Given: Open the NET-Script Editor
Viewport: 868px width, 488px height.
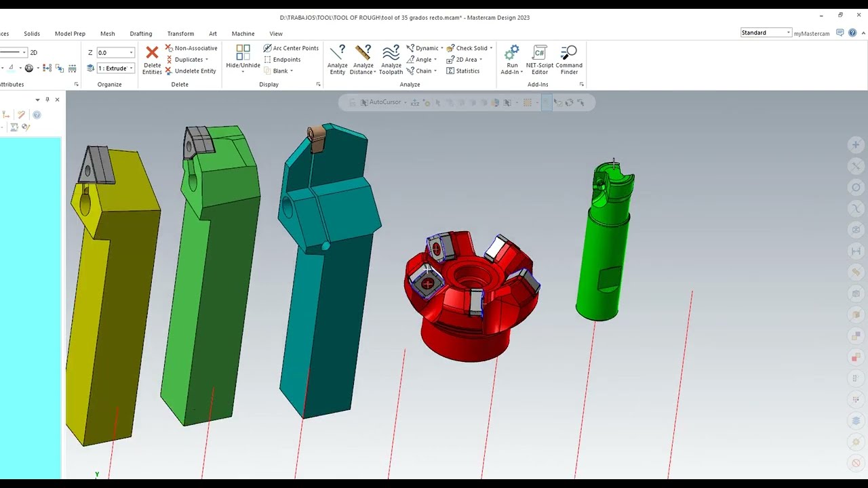Looking at the screenshot, I should coord(540,60).
